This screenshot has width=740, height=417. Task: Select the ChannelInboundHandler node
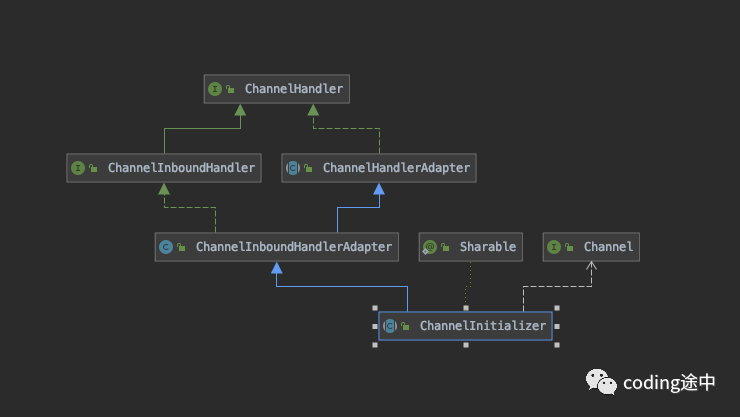click(x=164, y=167)
